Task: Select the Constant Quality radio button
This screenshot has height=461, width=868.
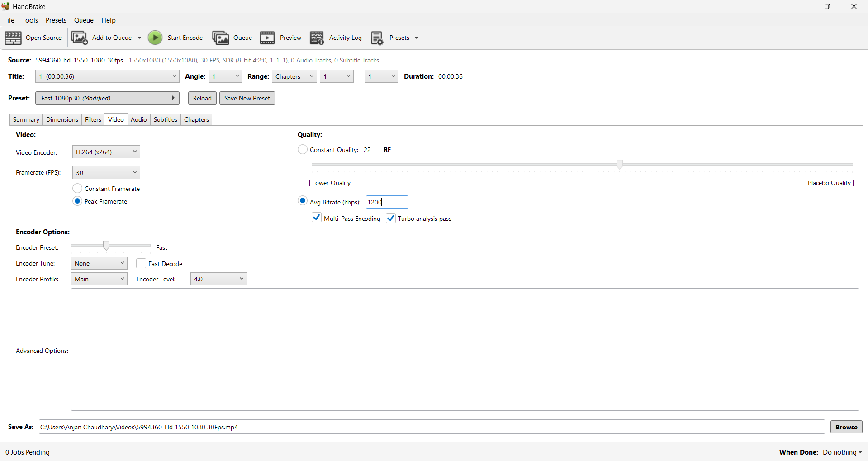Action: pyautogui.click(x=303, y=149)
